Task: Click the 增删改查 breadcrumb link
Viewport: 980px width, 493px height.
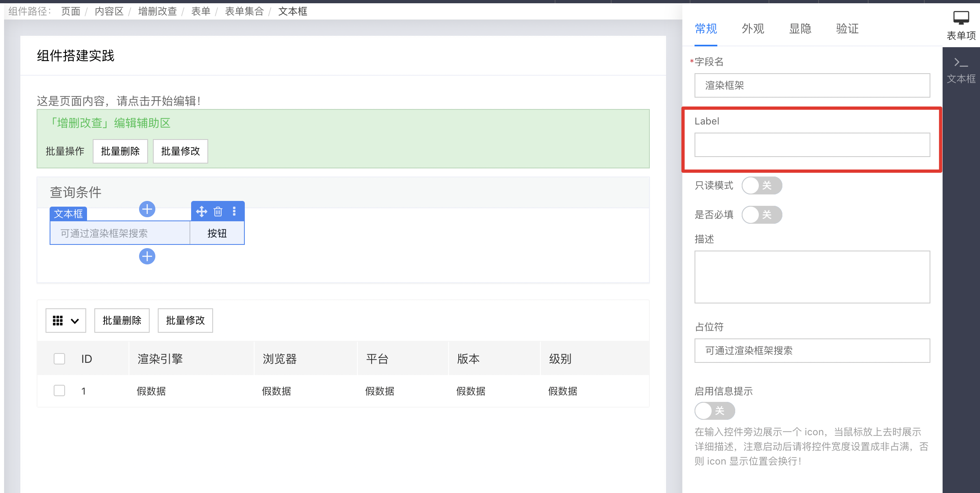Action: [157, 11]
